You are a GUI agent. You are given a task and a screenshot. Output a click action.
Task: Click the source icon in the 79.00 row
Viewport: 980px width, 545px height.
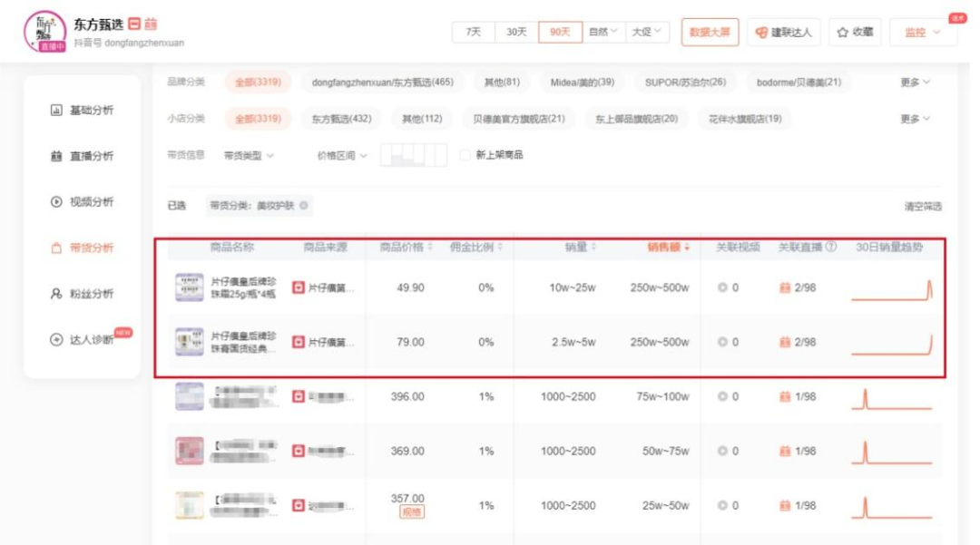pos(299,342)
